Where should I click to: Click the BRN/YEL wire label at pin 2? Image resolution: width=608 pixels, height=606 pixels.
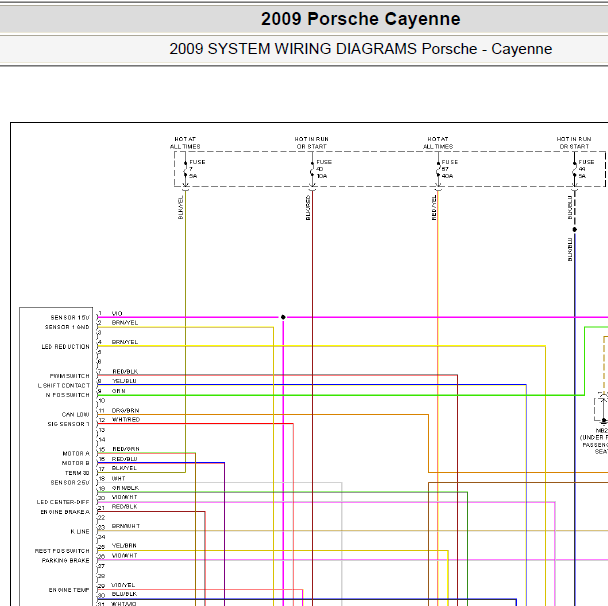point(125,323)
